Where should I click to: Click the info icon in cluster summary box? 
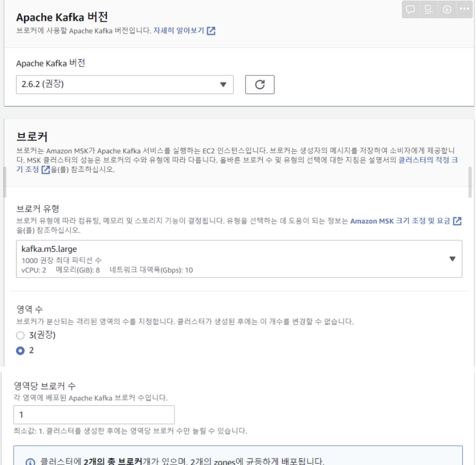pos(30,462)
